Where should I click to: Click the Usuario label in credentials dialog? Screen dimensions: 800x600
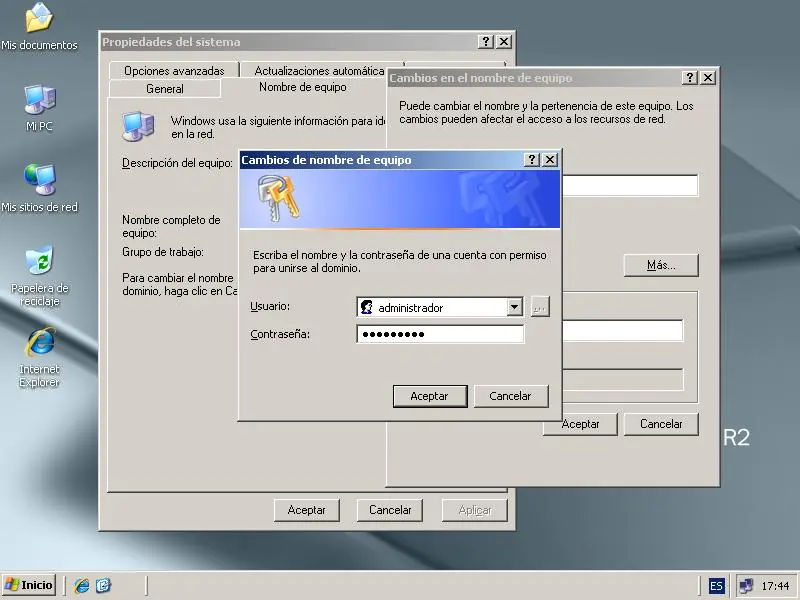click(x=270, y=306)
